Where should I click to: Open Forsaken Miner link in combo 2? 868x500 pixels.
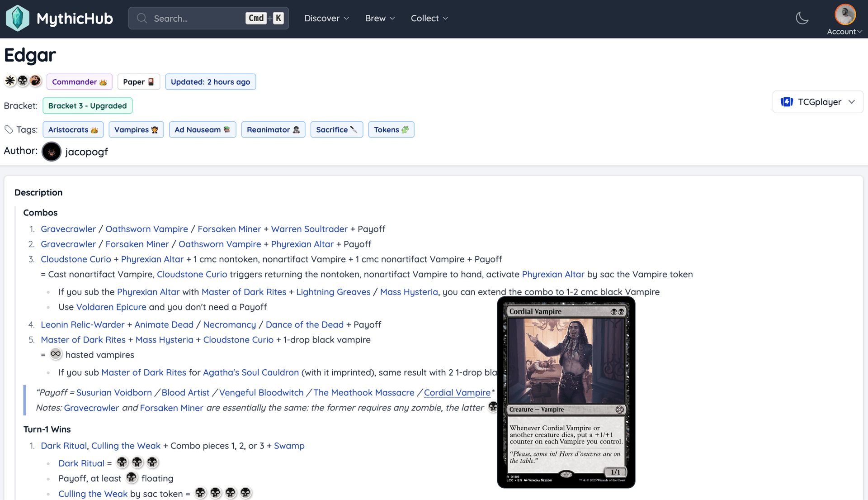[137, 244]
